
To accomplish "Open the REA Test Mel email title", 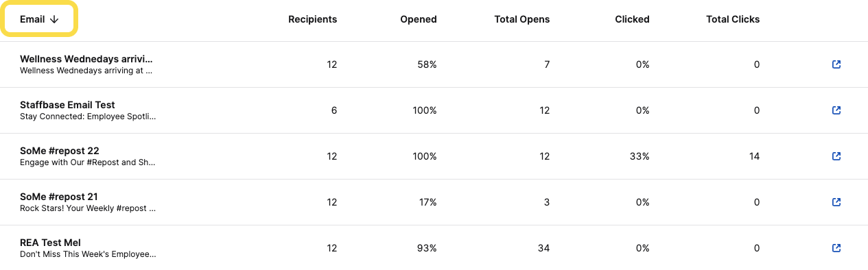I will (x=51, y=243).
